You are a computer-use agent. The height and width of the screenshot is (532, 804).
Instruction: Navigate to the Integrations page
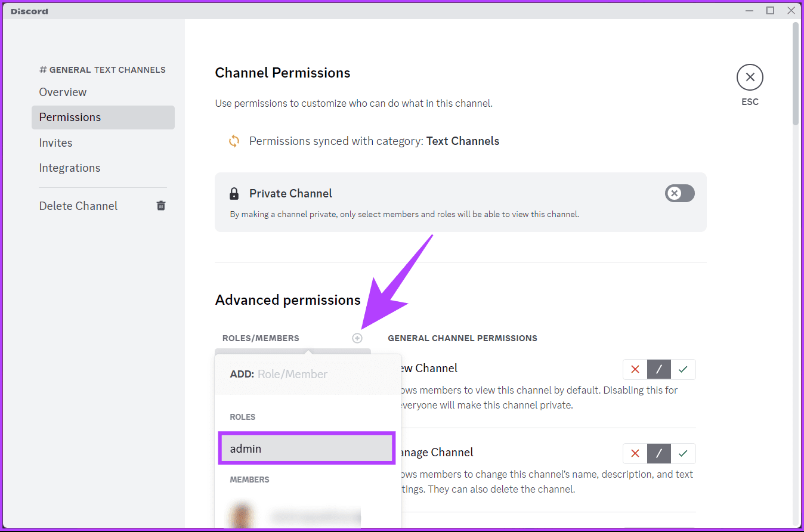(x=69, y=168)
